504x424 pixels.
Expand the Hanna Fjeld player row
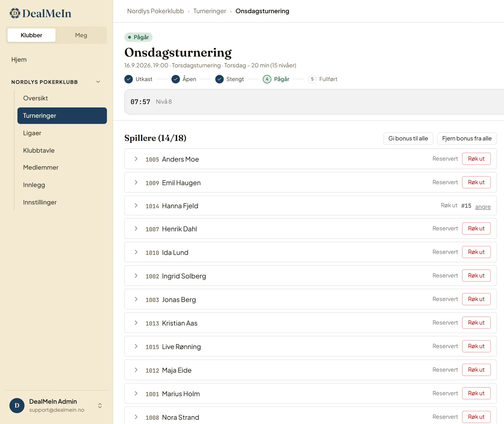click(136, 205)
